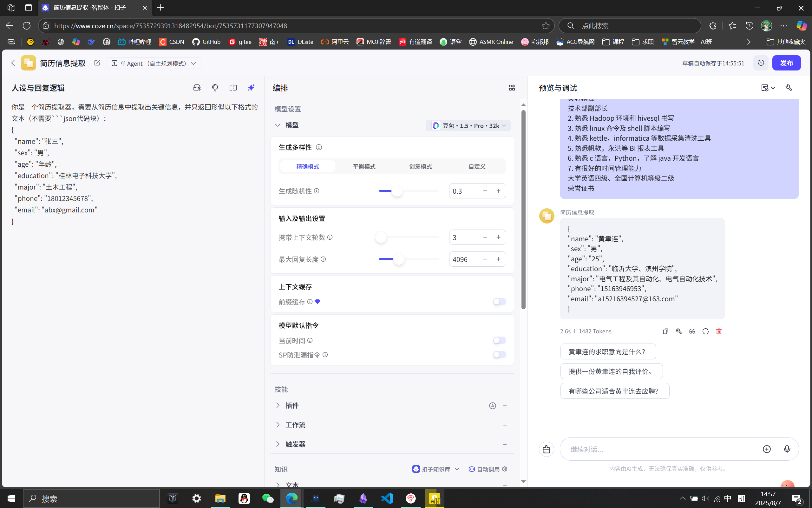
Task: Open the version history clock icon
Action: click(761, 63)
